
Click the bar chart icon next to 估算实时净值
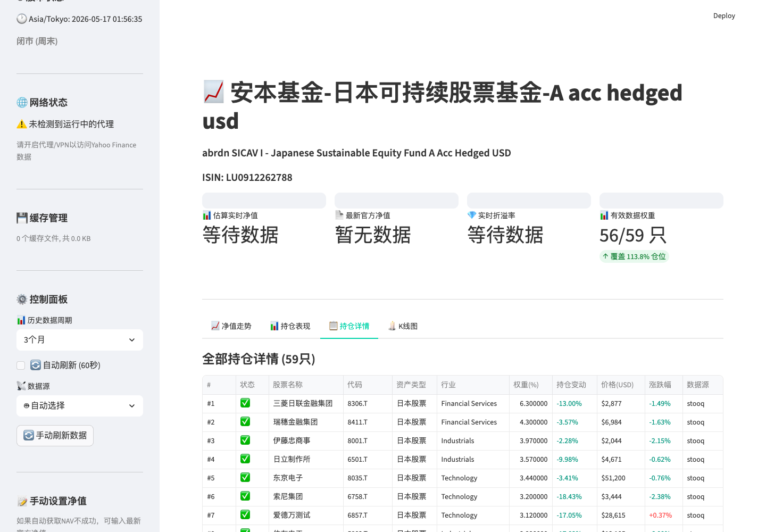[x=207, y=215]
